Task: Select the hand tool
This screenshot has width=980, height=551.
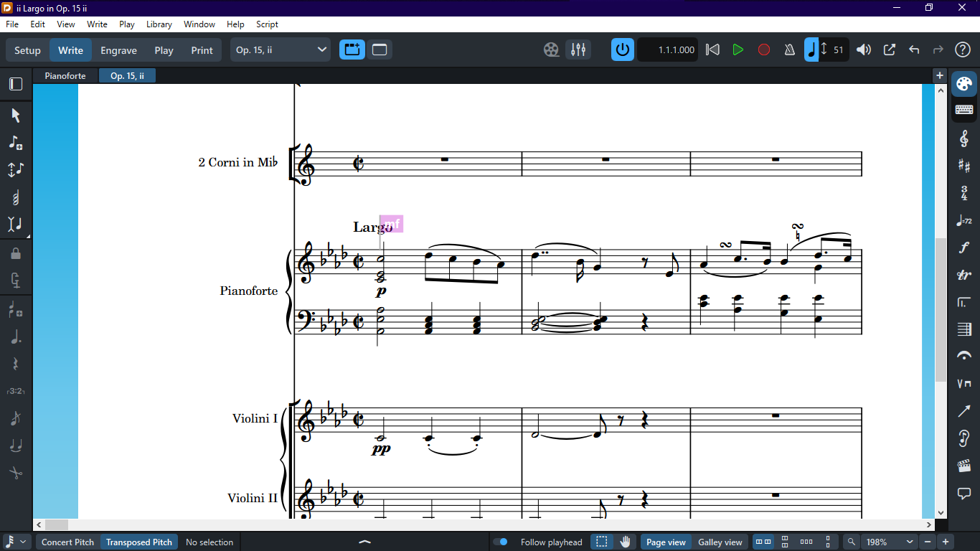Action: [625, 542]
